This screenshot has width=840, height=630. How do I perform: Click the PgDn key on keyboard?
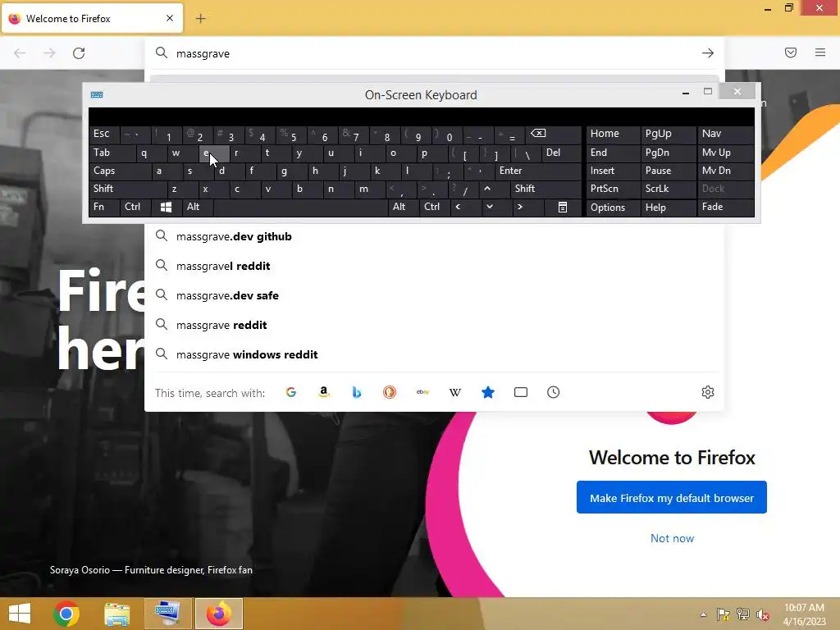pyautogui.click(x=668, y=153)
